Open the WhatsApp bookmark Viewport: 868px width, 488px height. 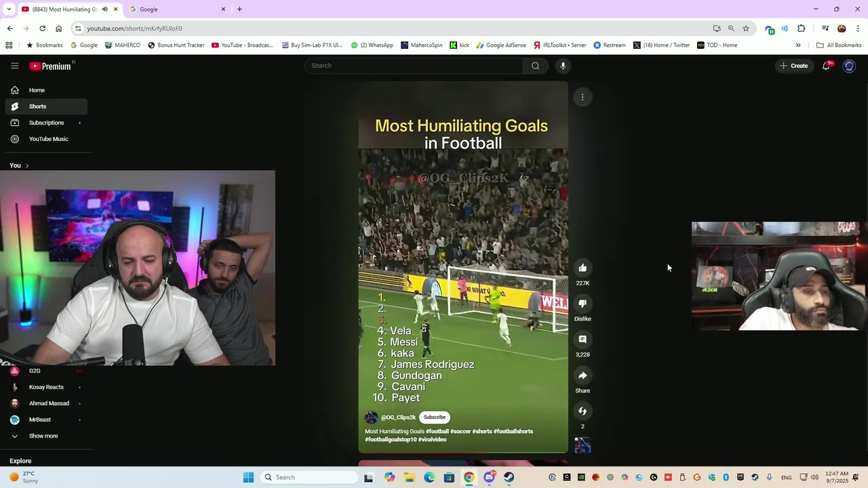tap(372, 45)
